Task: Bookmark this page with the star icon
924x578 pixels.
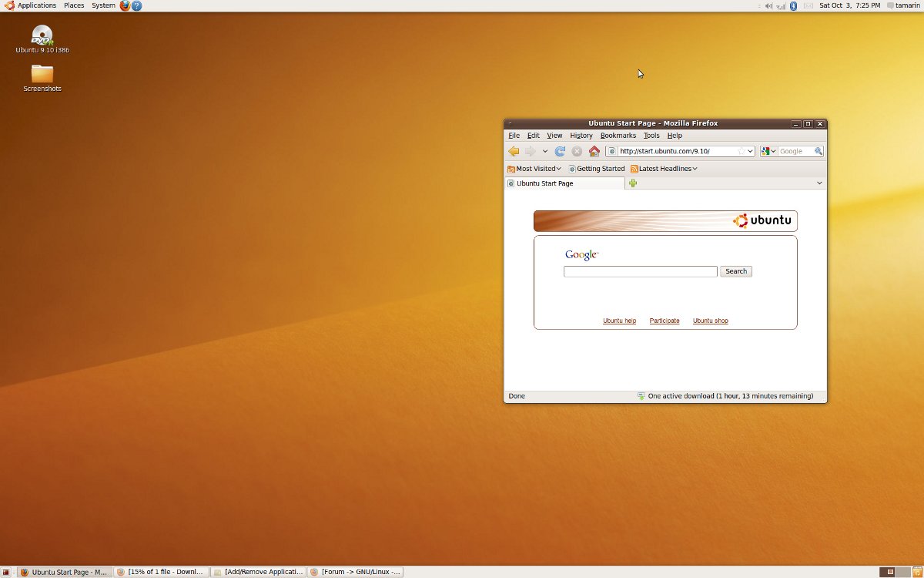Action: [742, 151]
